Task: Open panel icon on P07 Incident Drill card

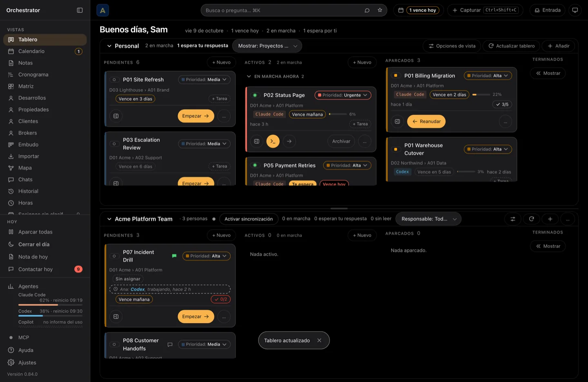Action: [116, 317]
